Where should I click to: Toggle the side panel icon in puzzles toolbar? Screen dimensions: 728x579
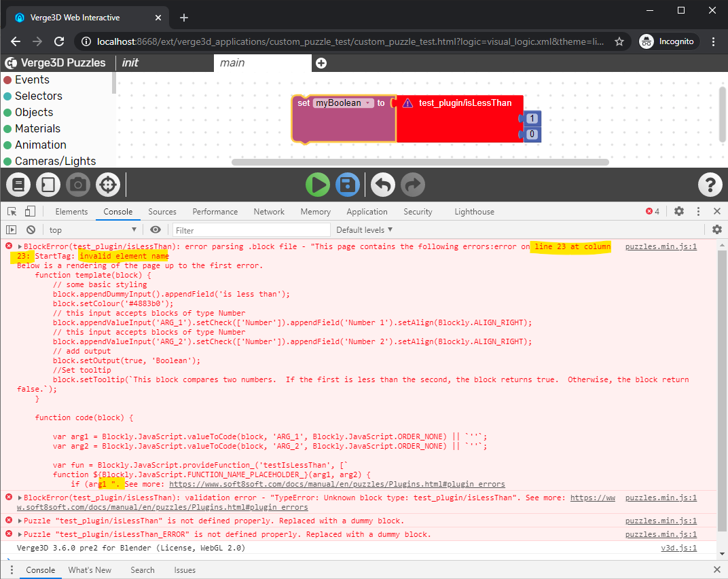(48, 185)
